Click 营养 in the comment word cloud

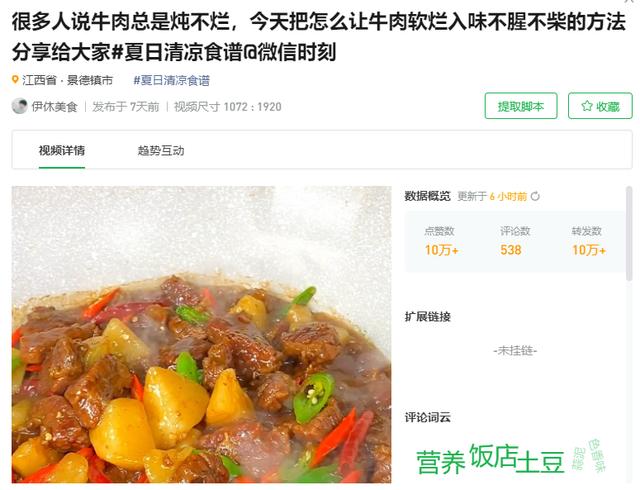coord(440,462)
